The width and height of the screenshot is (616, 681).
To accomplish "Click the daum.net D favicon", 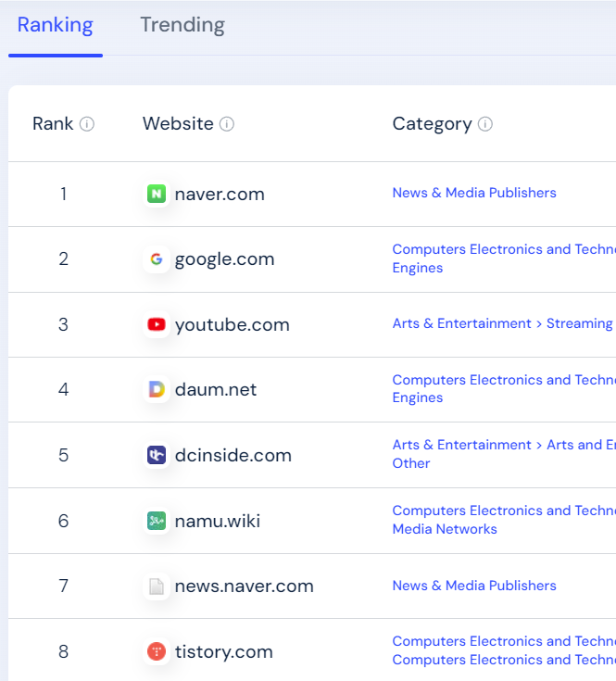I will tap(157, 389).
